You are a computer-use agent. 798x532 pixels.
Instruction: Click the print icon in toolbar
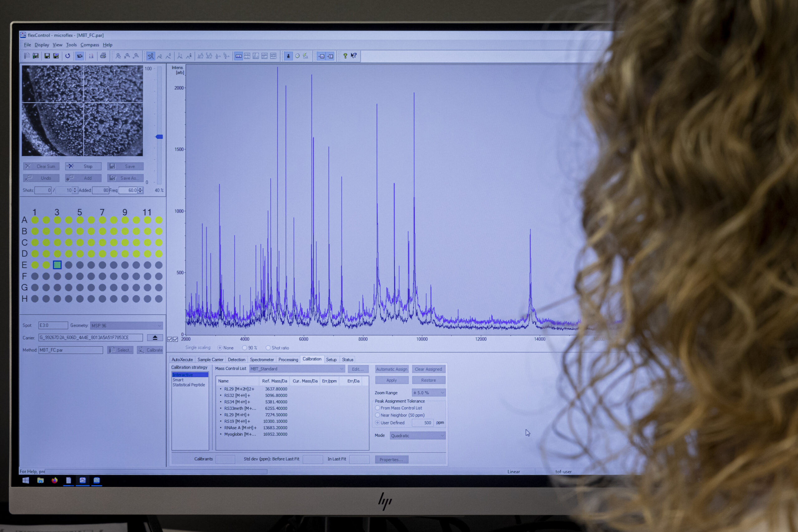tap(103, 56)
